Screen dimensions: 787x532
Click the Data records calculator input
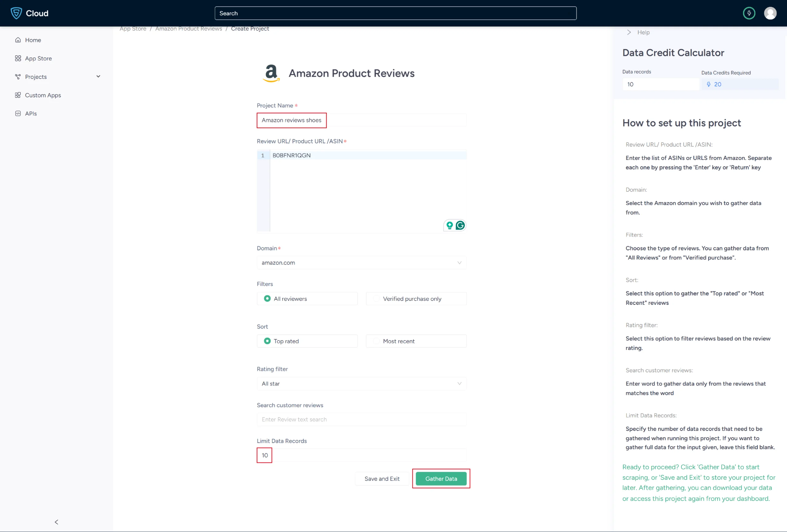tap(660, 84)
